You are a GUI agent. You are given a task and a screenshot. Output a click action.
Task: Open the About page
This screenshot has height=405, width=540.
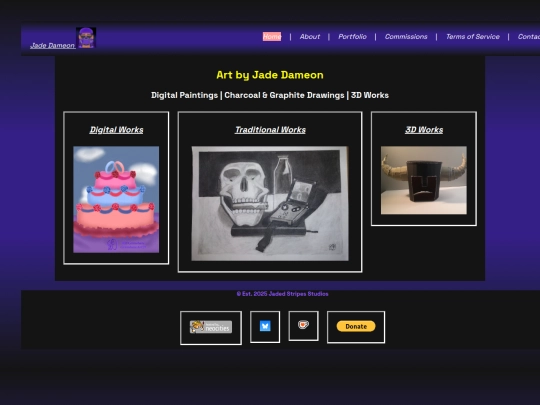(x=310, y=37)
